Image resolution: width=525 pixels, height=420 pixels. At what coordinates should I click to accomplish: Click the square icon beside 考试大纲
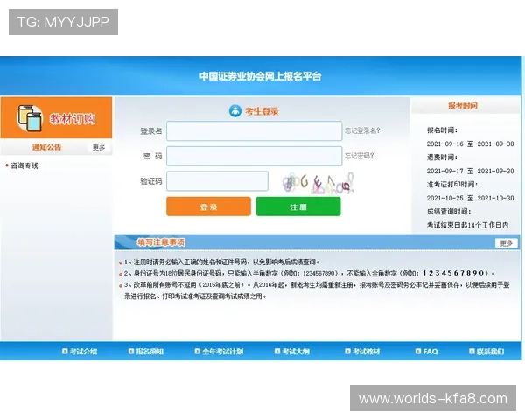pyautogui.click(x=277, y=351)
